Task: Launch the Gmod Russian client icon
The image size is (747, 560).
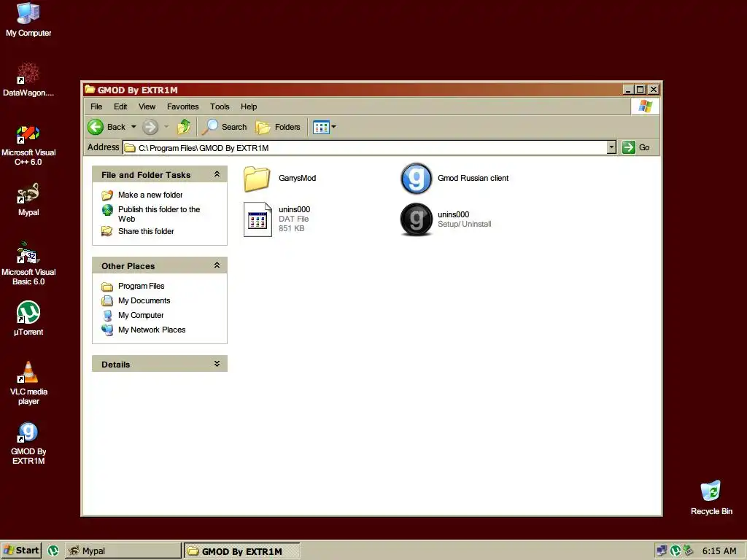Action: [x=416, y=178]
